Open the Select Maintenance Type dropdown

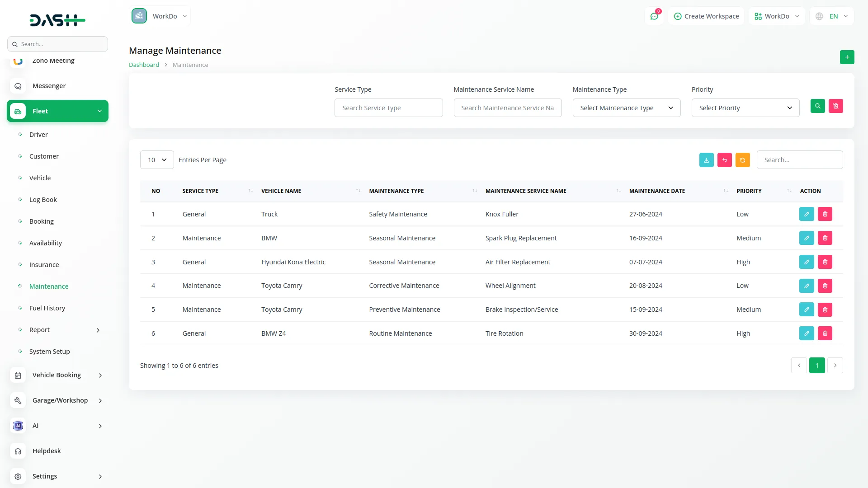coord(626,108)
